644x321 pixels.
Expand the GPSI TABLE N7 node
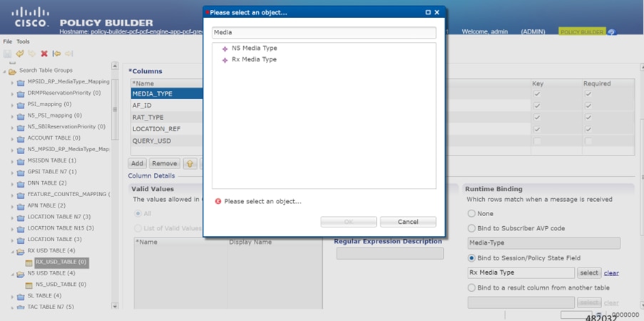pos(12,173)
